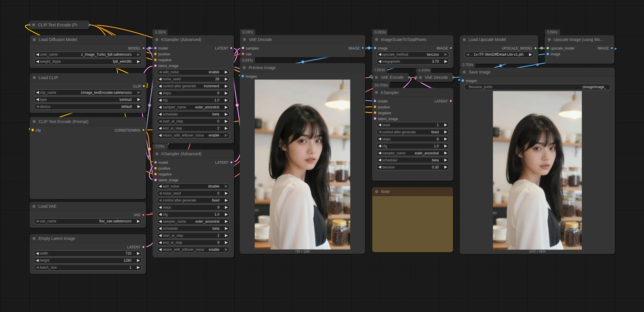Toggle add_noise set to disable in bottom KSampler
Screen dimensions: 644x312
193,187
